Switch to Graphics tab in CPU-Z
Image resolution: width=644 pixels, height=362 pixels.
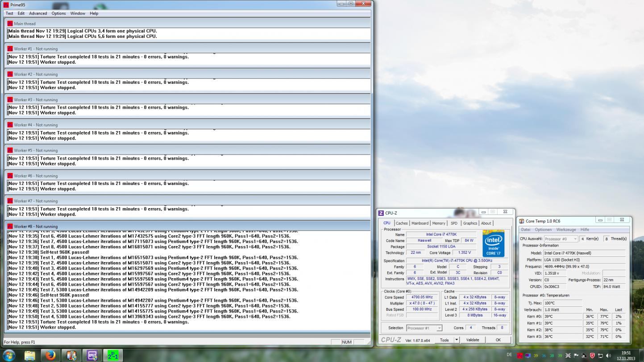click(x=470, y=223)
